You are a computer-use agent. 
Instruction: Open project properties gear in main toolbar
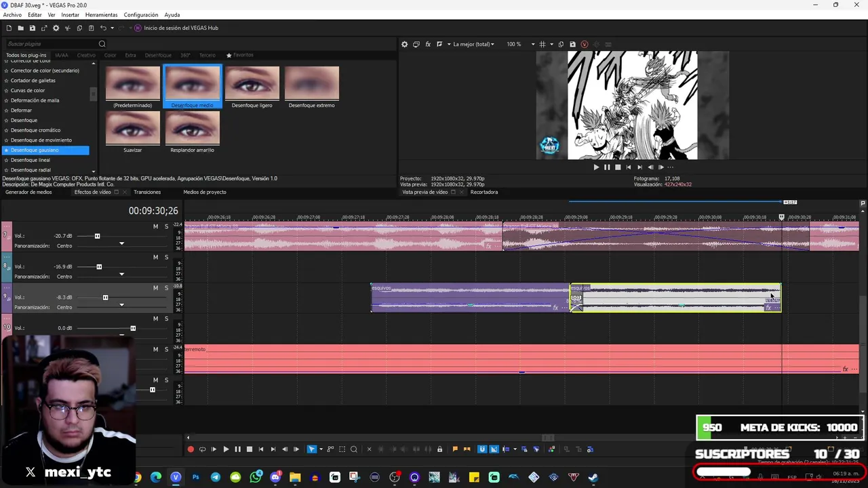pos(56,28)
